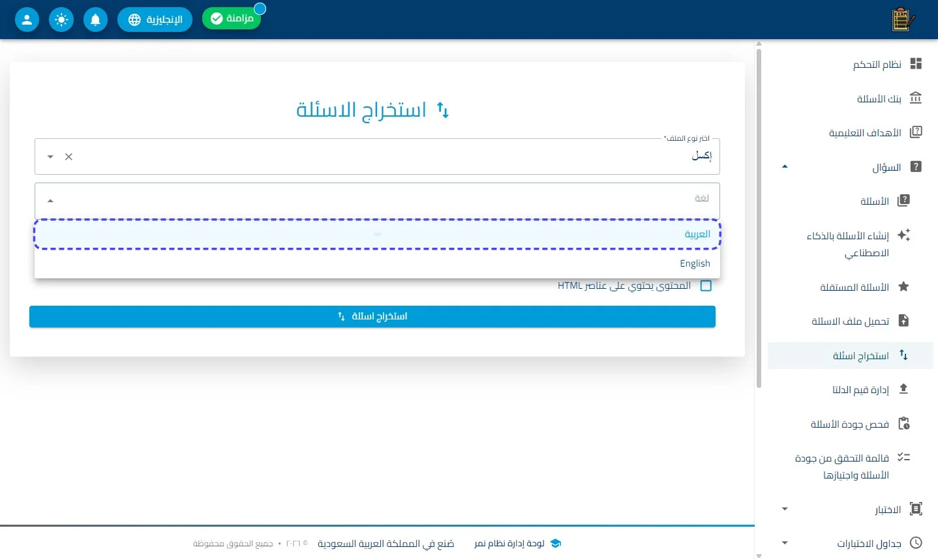Open بنك الأسئلة bank icon
This screenshot has width=938, height=560.
tap(916, 98)
